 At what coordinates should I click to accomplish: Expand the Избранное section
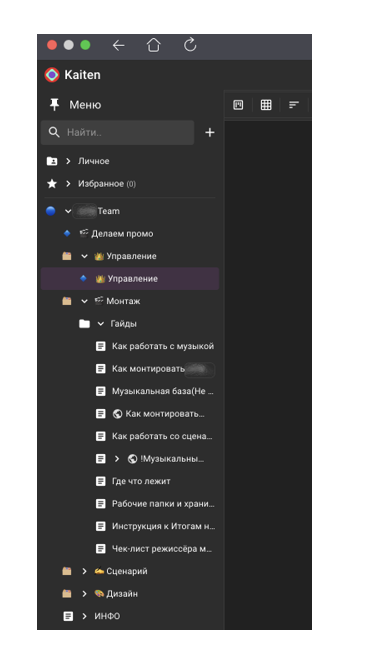68,184
